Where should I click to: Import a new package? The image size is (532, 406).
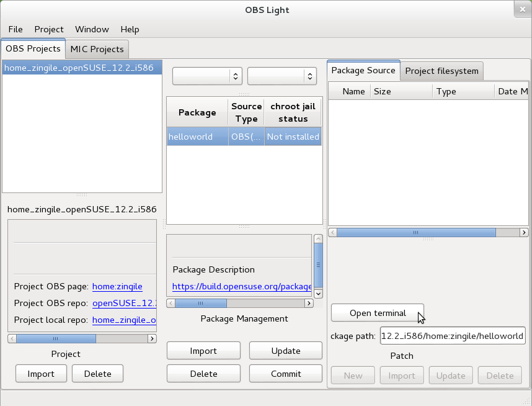tap(203, 350)
